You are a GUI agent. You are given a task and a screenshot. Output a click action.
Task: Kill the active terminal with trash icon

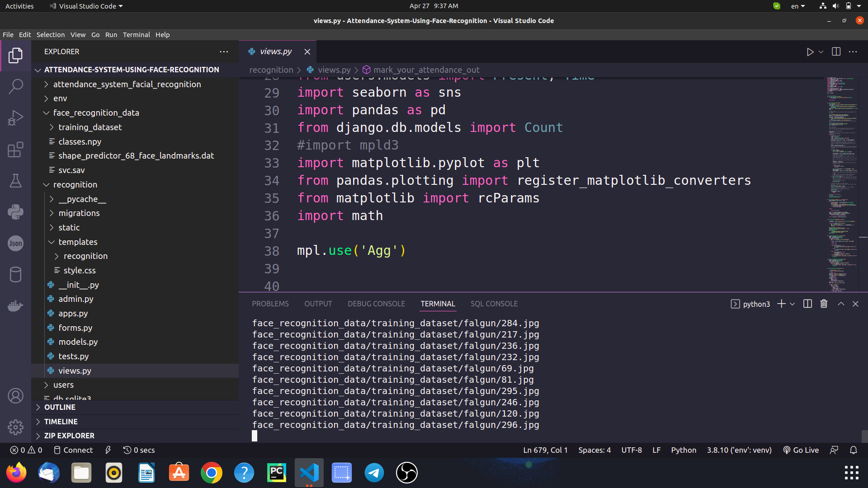pos(823,304)
